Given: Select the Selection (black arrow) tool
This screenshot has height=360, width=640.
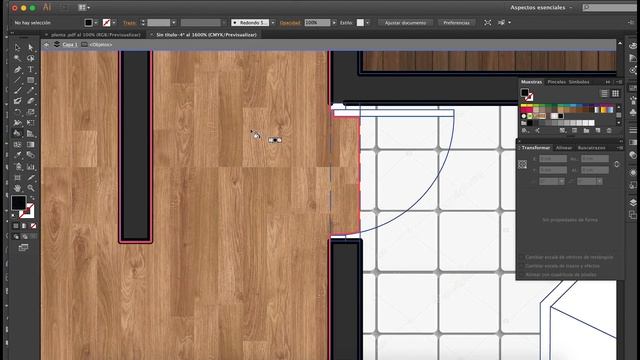Looking at the screenshot, I should [17, 48].
